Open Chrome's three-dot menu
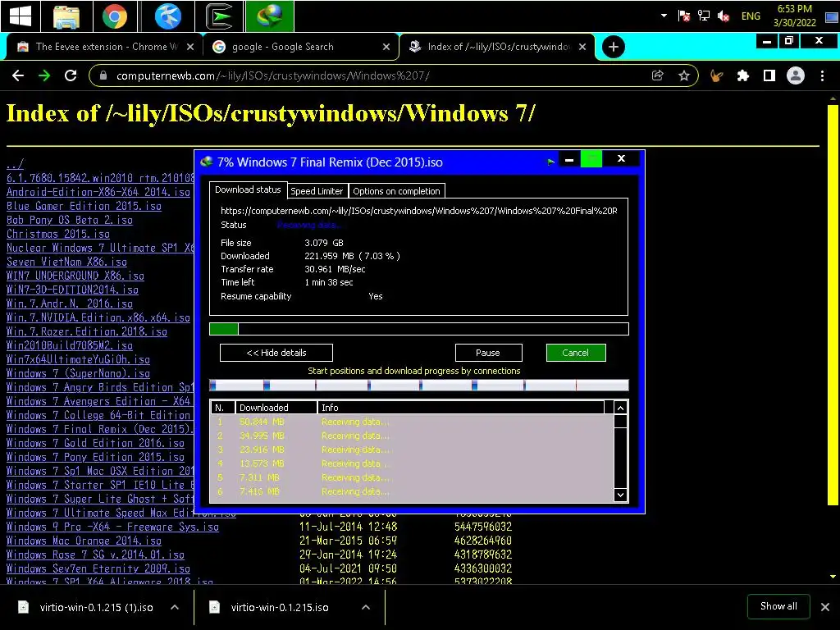The image size is (840, 630). coord(822,75)
